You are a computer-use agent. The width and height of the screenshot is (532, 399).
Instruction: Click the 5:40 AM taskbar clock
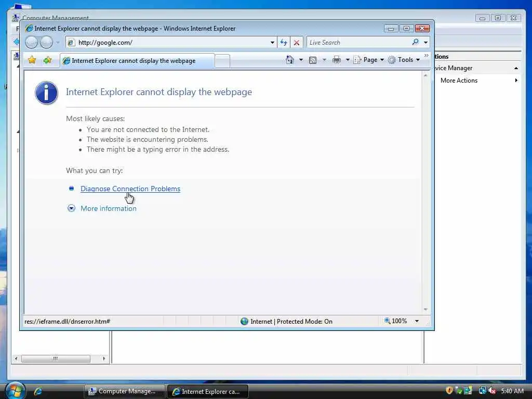pyautogui.click(x=512, y=391)
